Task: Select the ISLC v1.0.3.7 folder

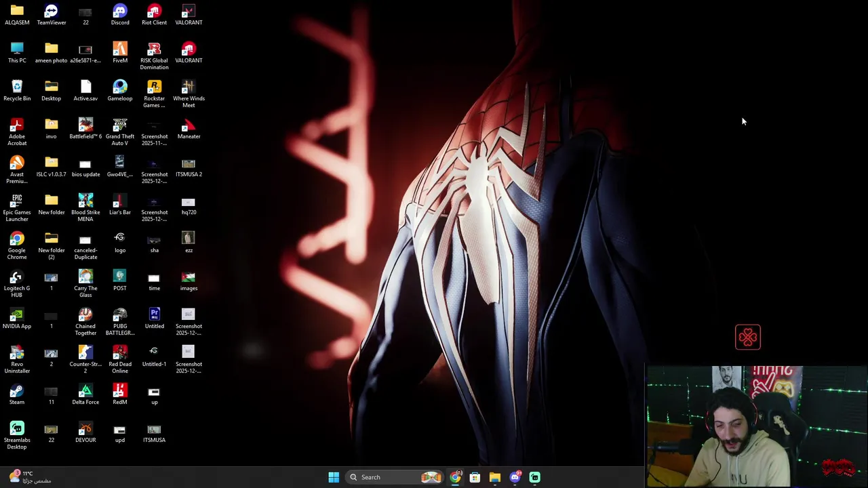Action: (52, 167)
